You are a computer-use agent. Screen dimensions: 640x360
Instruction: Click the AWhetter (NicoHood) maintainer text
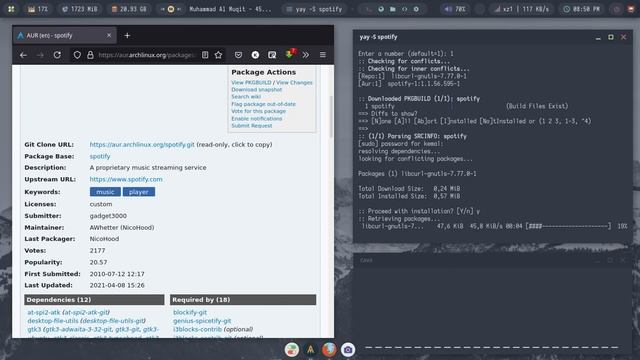[122, 227]
